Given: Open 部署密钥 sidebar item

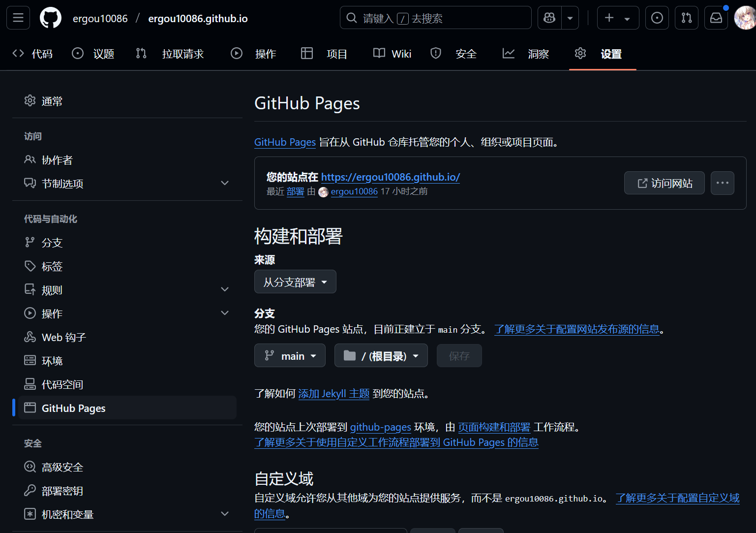Looking at the screenshot, I should point(127,491).
